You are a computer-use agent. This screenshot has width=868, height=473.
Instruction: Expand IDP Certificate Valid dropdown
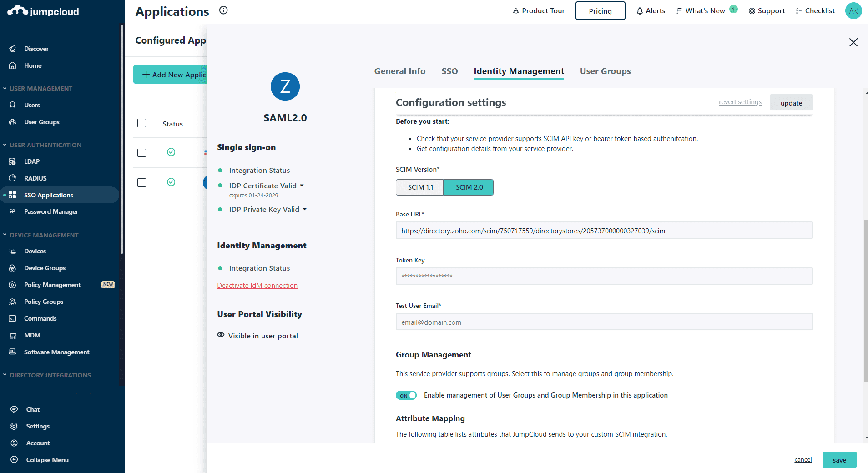[302, 186]
